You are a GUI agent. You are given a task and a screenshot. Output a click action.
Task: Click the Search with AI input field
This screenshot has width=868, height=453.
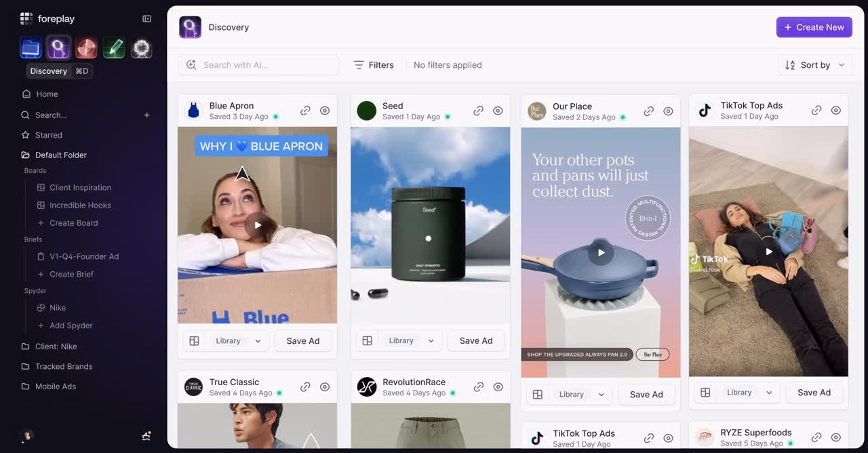pos(258,64)
